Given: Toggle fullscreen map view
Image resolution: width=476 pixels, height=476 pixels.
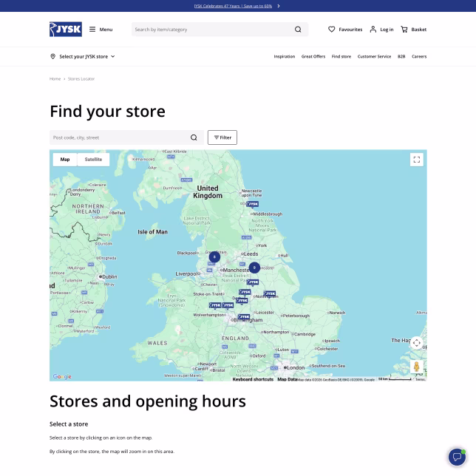Looking at the screenshot, I should 417,160.
